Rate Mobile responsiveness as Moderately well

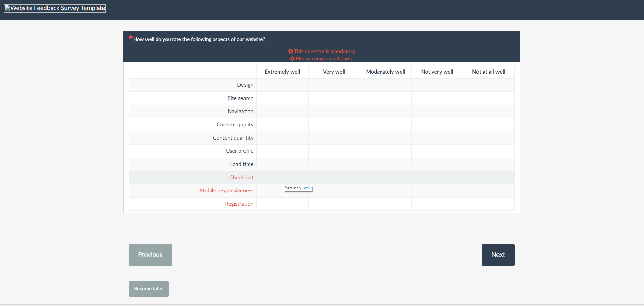pyautogui.click(x=386, y=191)
